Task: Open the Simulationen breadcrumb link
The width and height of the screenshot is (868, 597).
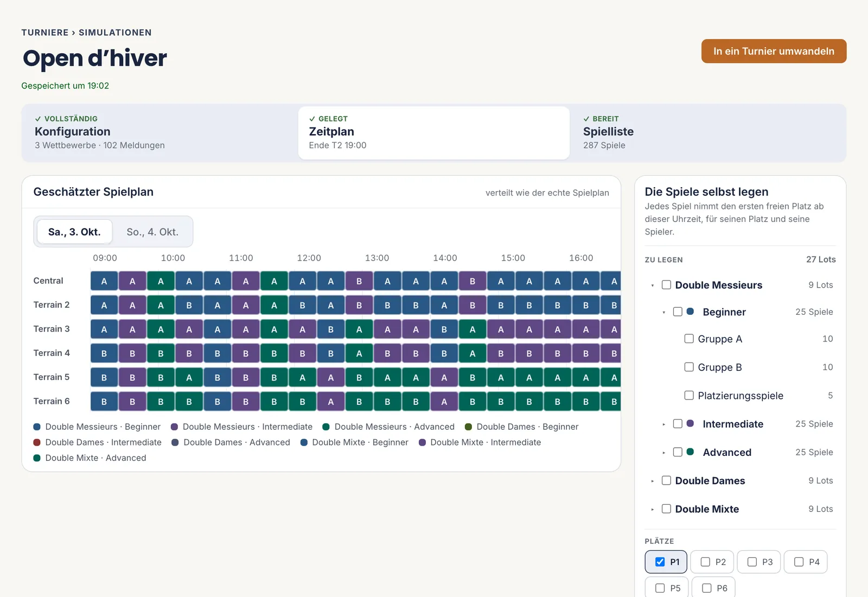Action: tap(115, 33)
